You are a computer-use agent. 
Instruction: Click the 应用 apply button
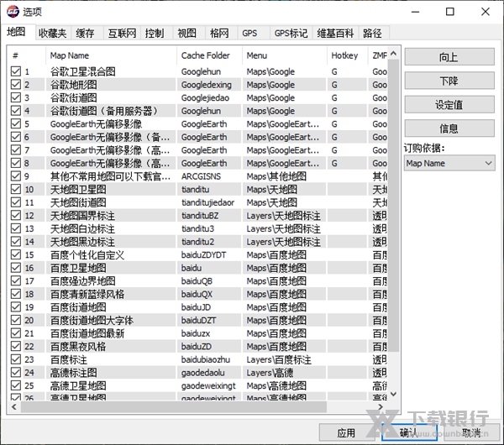point(346,432)
